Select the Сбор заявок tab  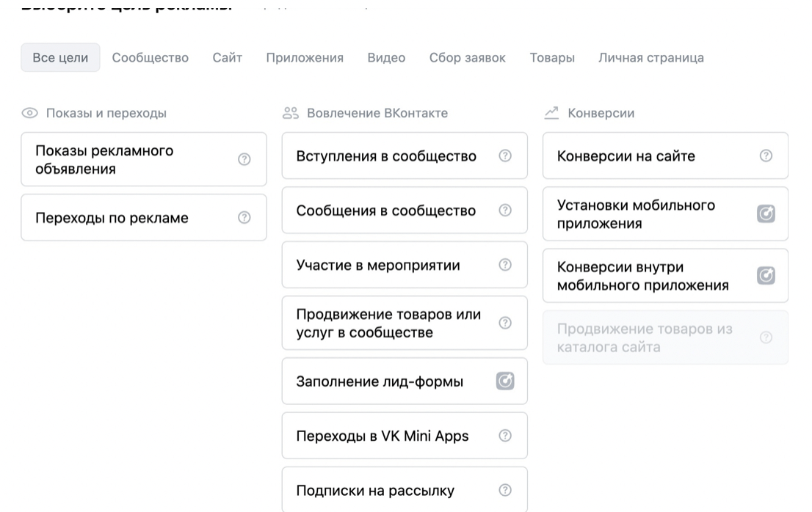pos(467,58)
